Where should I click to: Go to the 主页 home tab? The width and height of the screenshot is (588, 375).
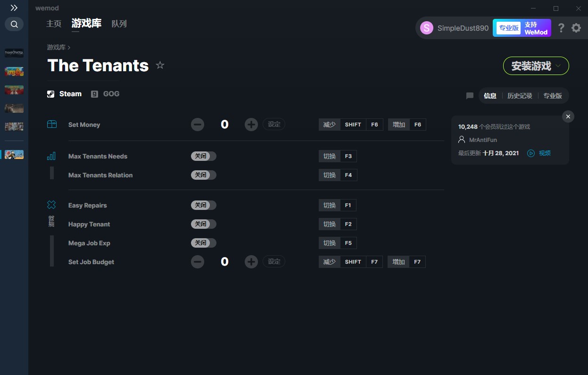point(54,24)
